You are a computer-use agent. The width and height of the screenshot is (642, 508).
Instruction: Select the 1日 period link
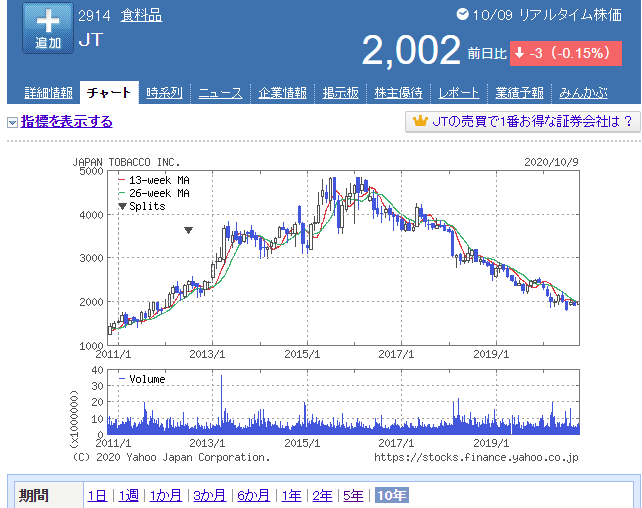97,496
